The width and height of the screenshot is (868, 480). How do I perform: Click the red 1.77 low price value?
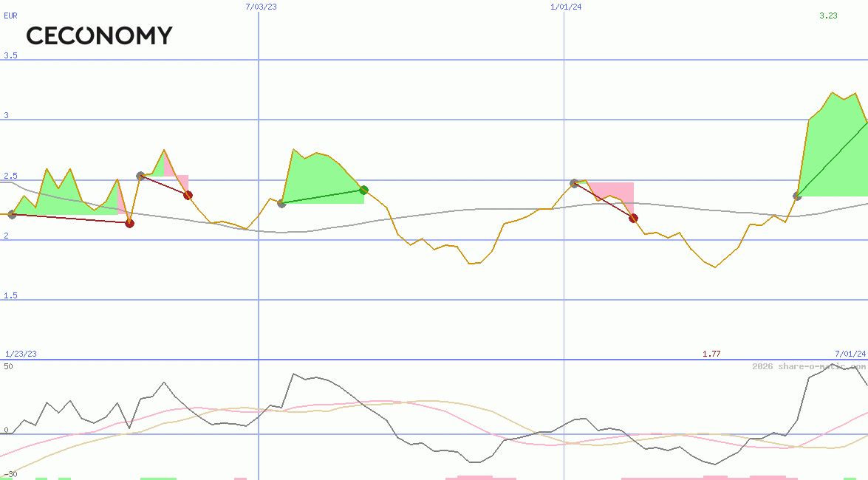click(x=711, y=354)
